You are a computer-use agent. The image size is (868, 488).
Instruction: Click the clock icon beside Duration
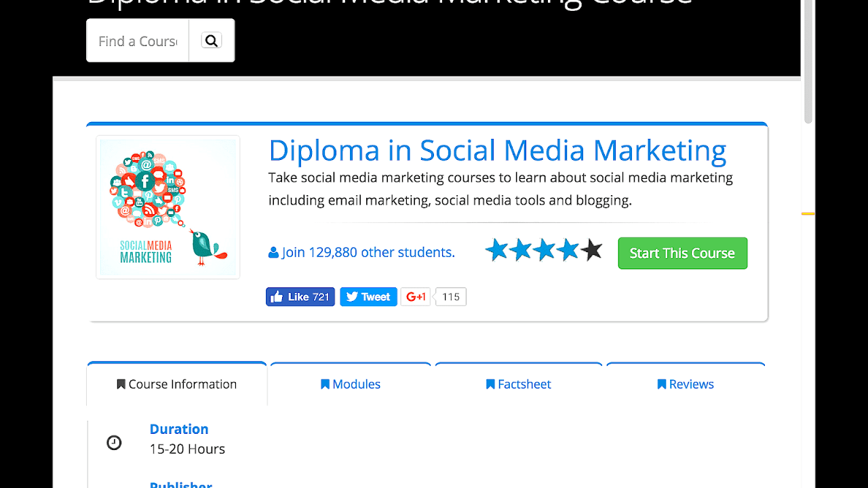coord(114,443)
